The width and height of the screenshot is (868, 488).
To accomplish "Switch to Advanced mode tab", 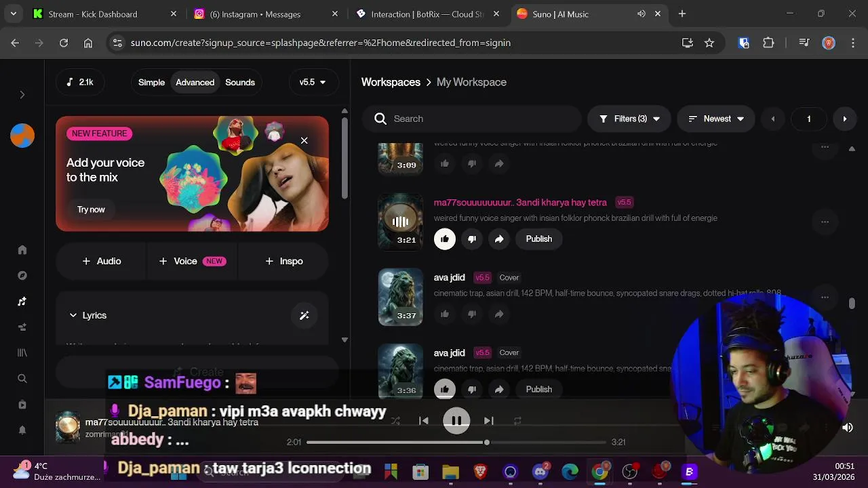I will coord(195,82).
